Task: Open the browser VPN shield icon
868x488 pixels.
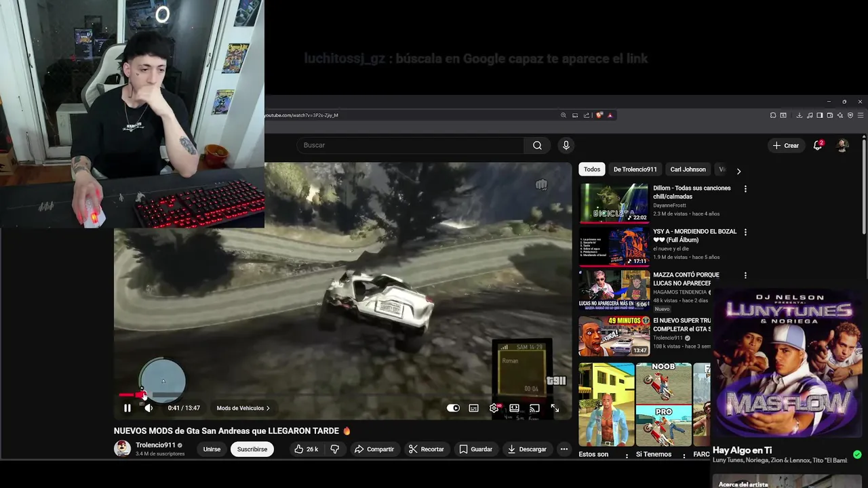Action: tap(850, 115)
